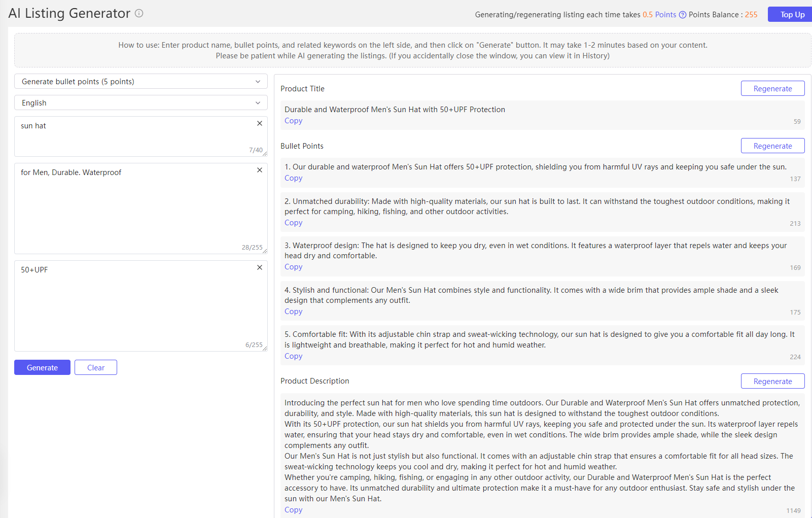Clear the bullet points field using its X icon

(259, 170)
